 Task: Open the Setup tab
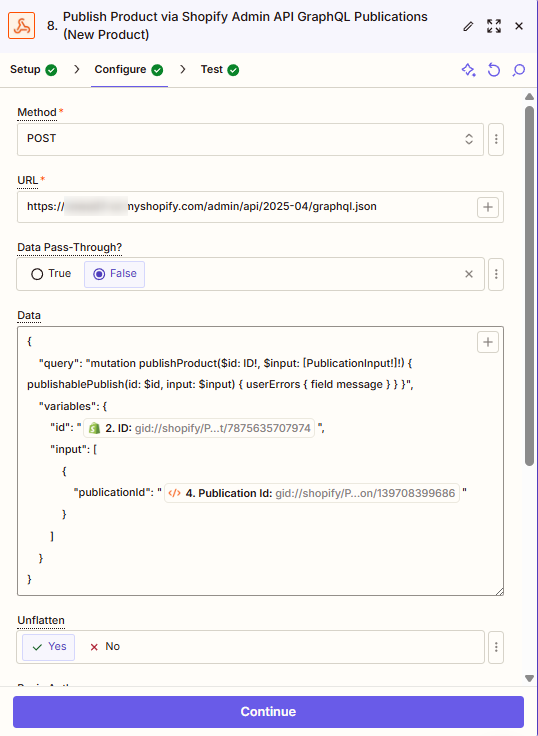coord(33,69)
